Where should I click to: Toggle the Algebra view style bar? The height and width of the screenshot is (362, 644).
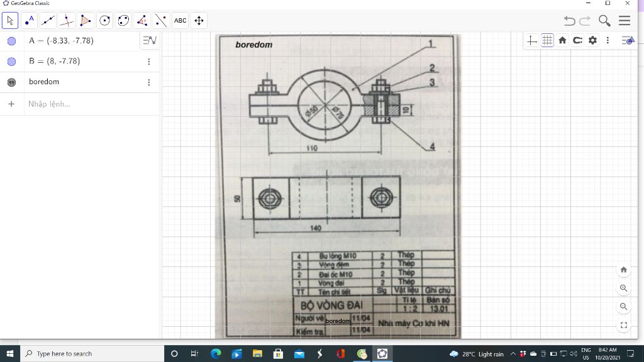coord(150,40)
